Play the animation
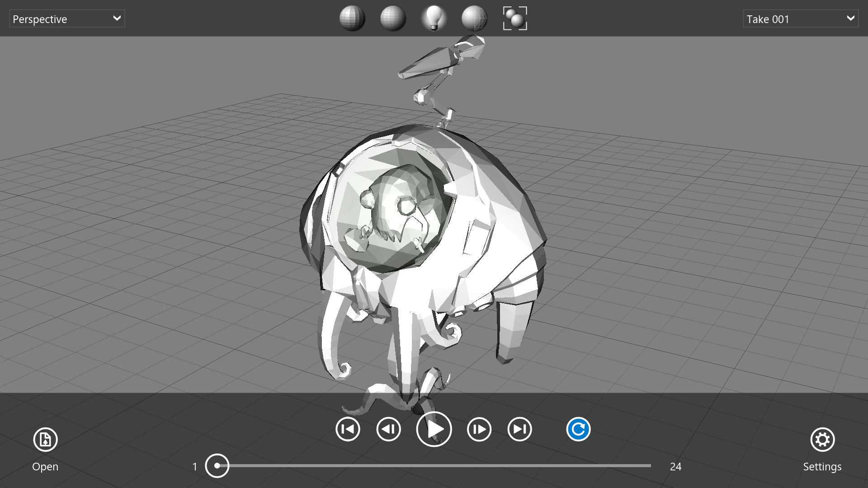The image size is (868, 488). 434,429
